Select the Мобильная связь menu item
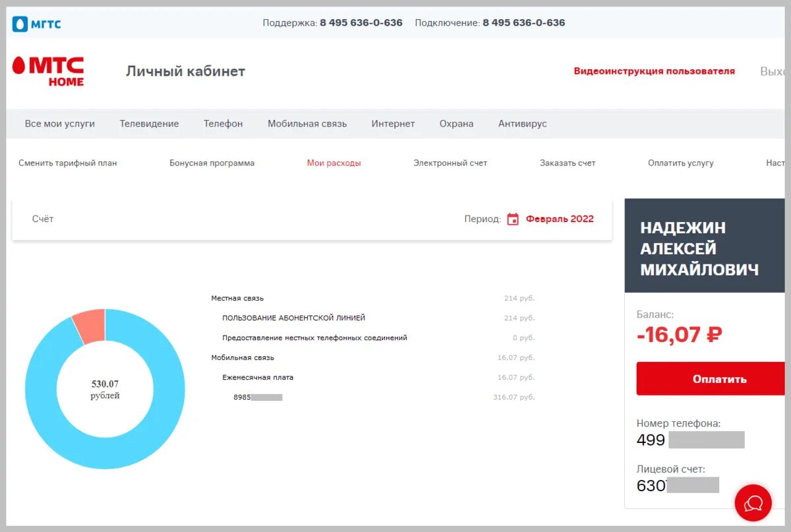The height and width of the screenshot is (532, 791). pos(307,123)
